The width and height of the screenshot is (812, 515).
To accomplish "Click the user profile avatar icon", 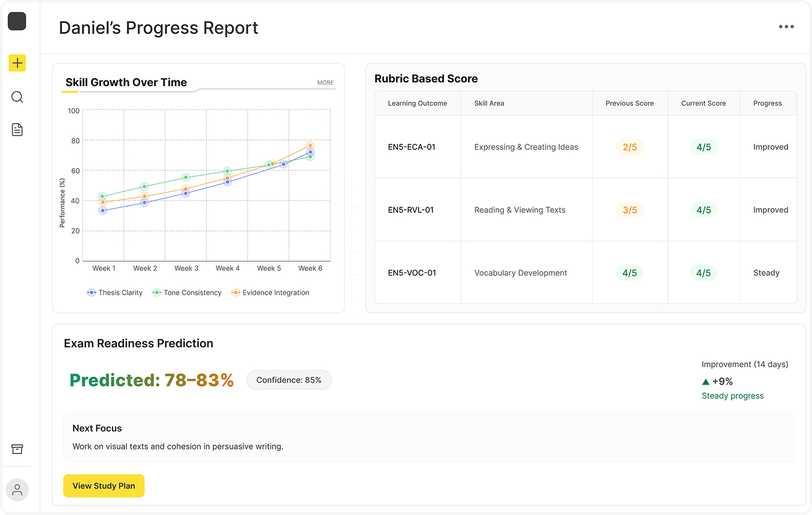I will point(17,490).
